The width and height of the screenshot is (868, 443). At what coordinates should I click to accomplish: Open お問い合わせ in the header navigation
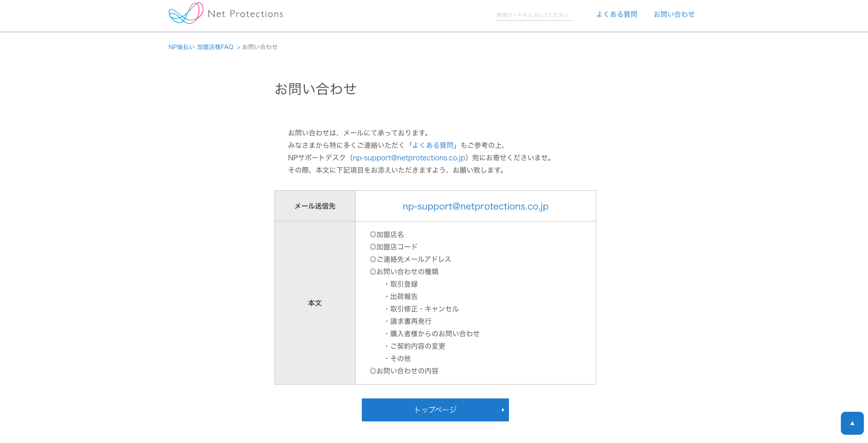pos(674,14)
